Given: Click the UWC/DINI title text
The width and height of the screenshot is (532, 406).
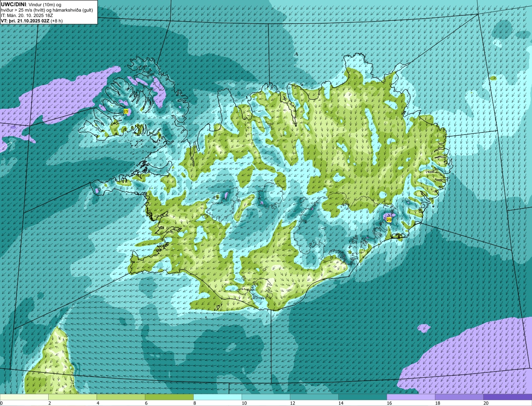Looking at the screenshot, I should [x=14, y=4].
